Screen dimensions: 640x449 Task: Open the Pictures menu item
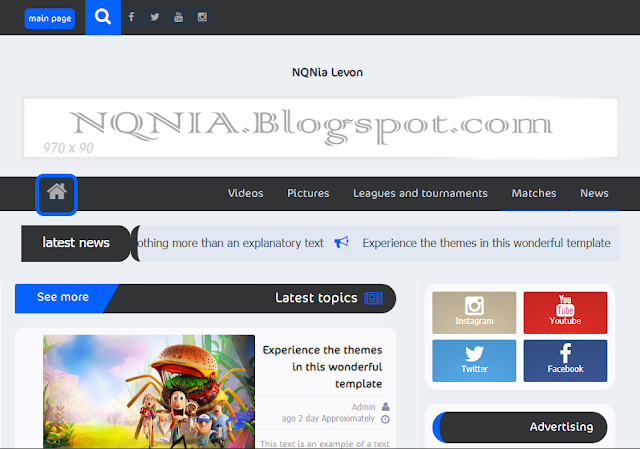tap(308, 193)
